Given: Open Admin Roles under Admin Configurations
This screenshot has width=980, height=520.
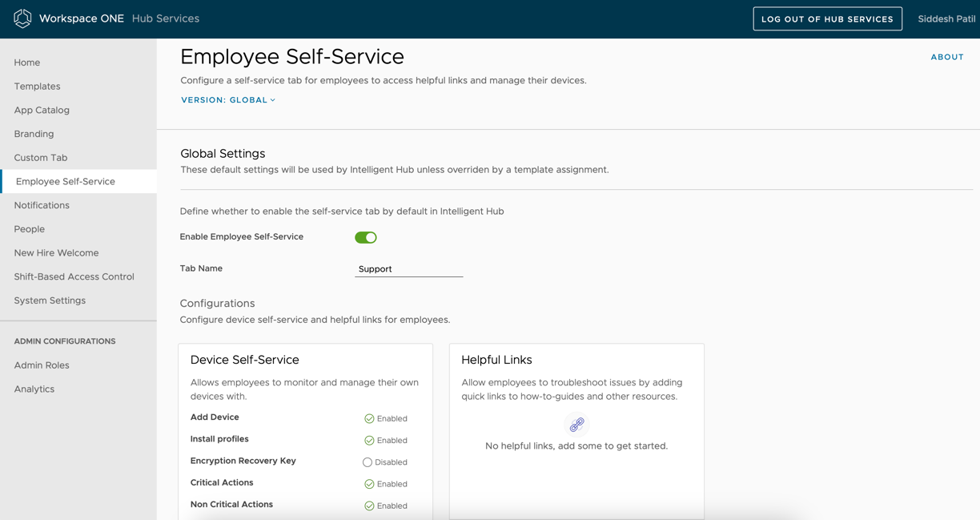Looking at the screenshot, I should tap(42, 365).
